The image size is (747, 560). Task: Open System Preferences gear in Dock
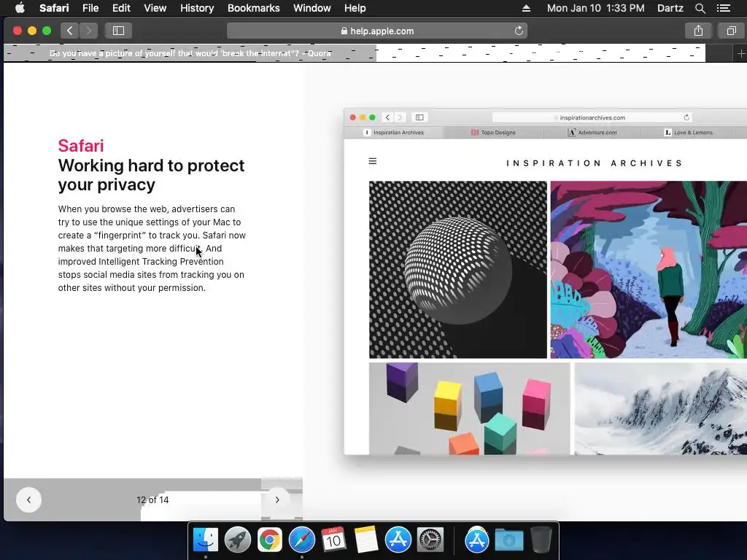(x=430, y=540)
